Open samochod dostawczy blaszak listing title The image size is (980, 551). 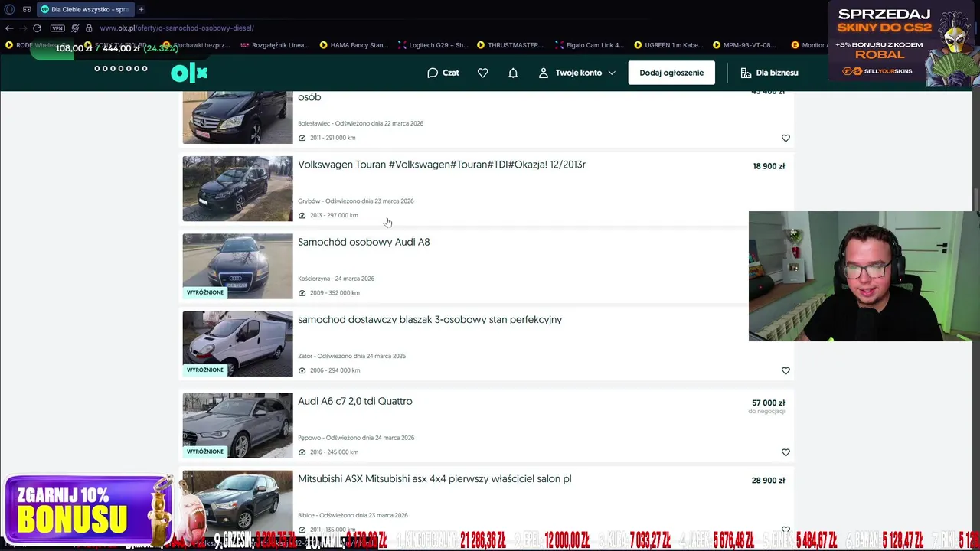click(x=430, y=319)
